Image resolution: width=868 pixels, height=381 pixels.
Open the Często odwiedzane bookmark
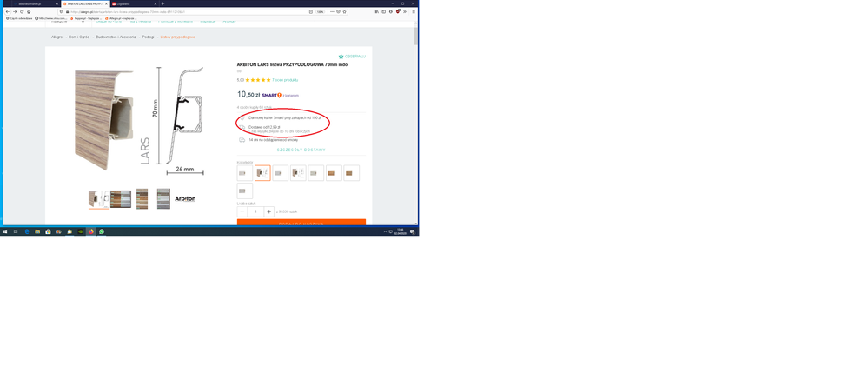pyautogui.click(x=19, y=18)
